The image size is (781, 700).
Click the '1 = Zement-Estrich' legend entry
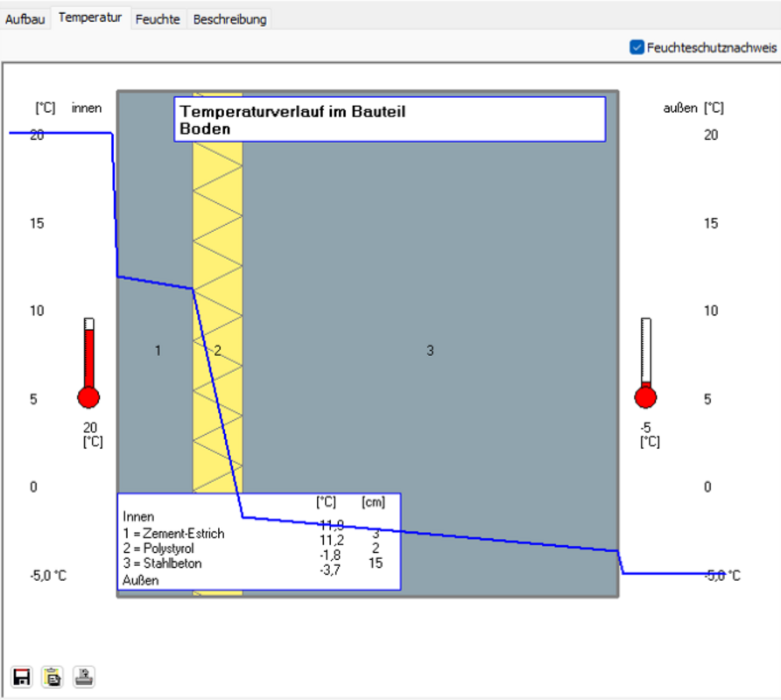tap(174, 534)
